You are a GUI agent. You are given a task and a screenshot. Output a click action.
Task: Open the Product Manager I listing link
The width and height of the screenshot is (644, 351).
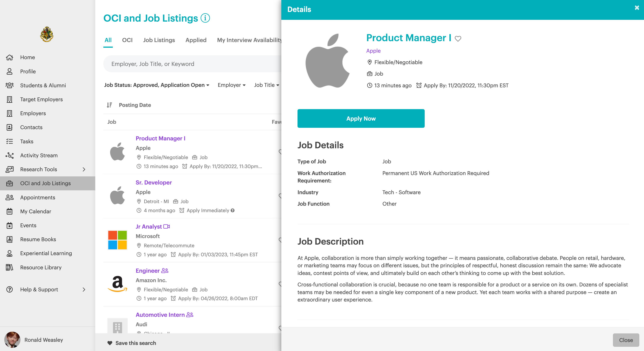click(x=160, y=138)
